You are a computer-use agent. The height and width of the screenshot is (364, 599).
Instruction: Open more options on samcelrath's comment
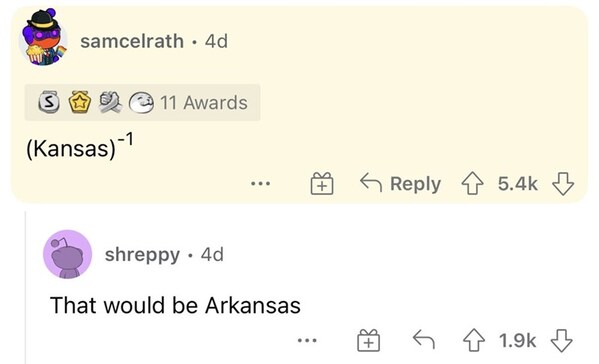point(261,184)
